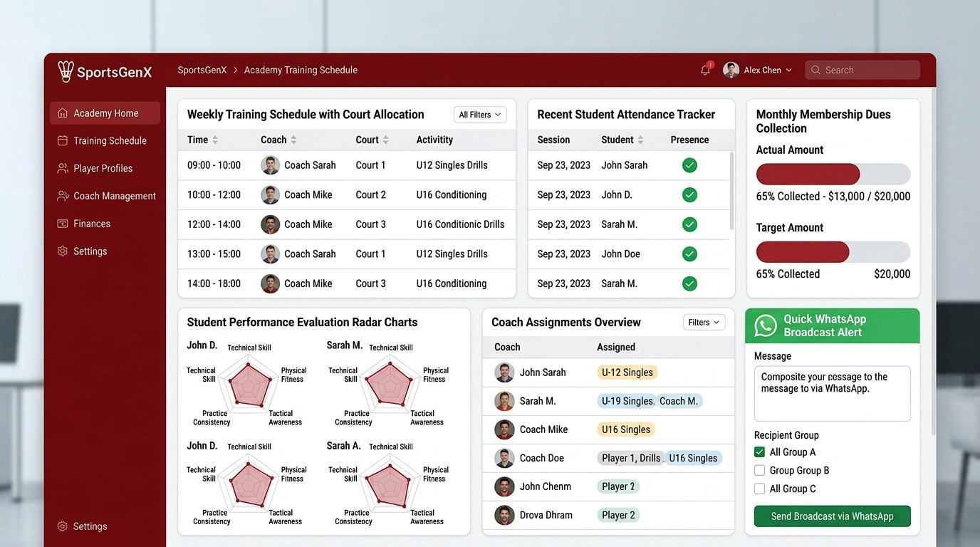Screen dimensions: 980x547
Task: Click U-19 Singles tag for Sarah M.
Action: pyautogui.click(x=627, y=401)
